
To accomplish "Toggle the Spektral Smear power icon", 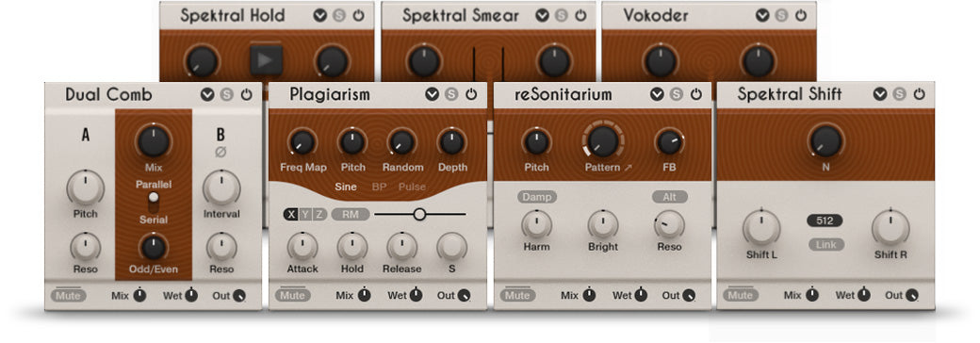I will pos(581,16).
